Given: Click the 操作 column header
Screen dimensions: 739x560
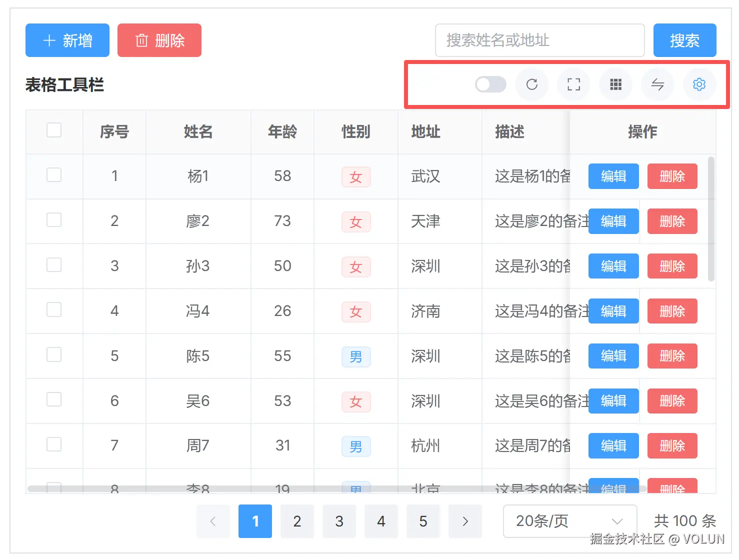Looking at the screenshot, I should pos(642,132).
